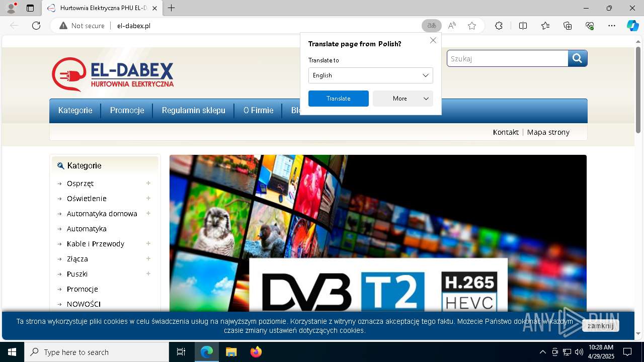644x362 pixels.
Task: Show hidden tray icons chevron
Action: pyautogui.click(x=542, y=352)
